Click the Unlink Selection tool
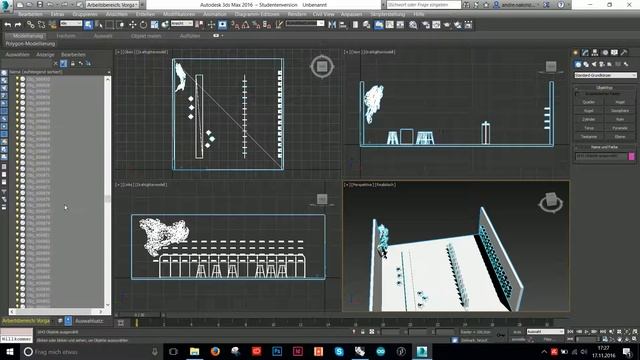Image resolution: width=640 pixels, height=360 pixels. (41, 25)
